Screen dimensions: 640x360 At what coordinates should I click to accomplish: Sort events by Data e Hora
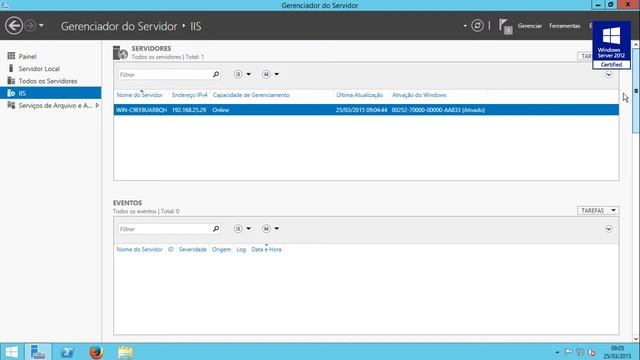(266, 249)
